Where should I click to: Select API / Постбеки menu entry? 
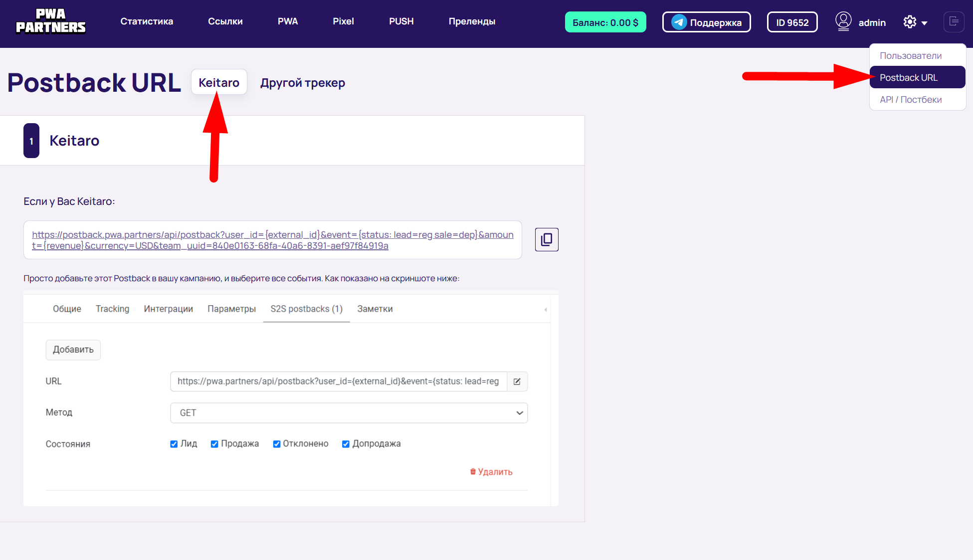click(910, 99)
